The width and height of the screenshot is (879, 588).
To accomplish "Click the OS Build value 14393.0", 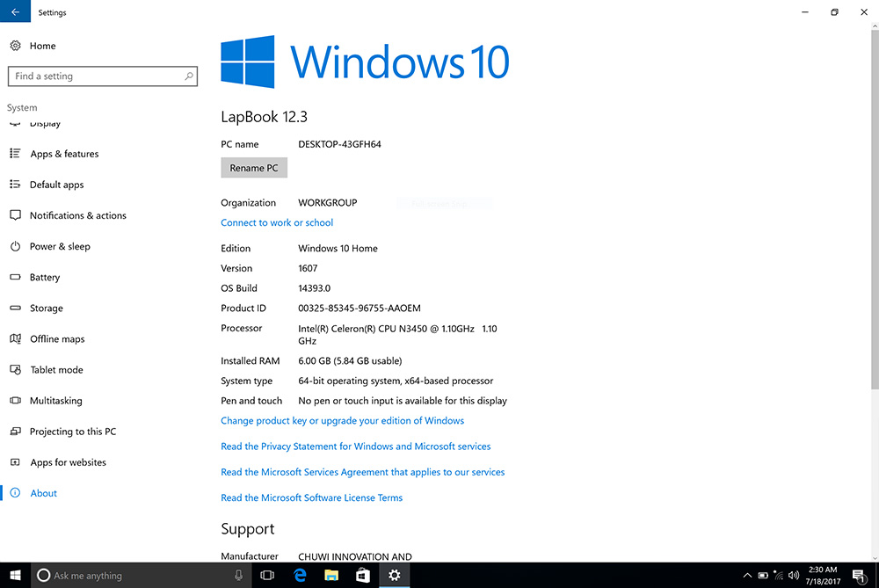I will tap(315, 288).
